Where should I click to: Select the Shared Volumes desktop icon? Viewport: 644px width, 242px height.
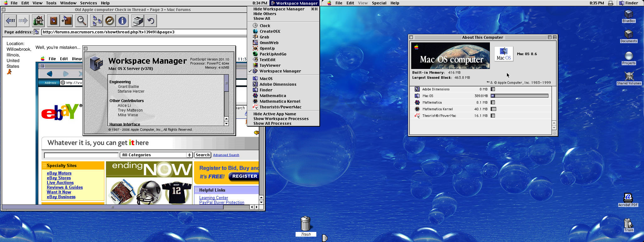click(x=629, y=78)
